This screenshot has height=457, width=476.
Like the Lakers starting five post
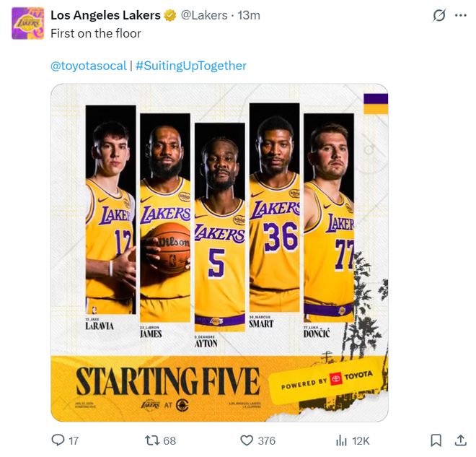[x=247, y=440]
